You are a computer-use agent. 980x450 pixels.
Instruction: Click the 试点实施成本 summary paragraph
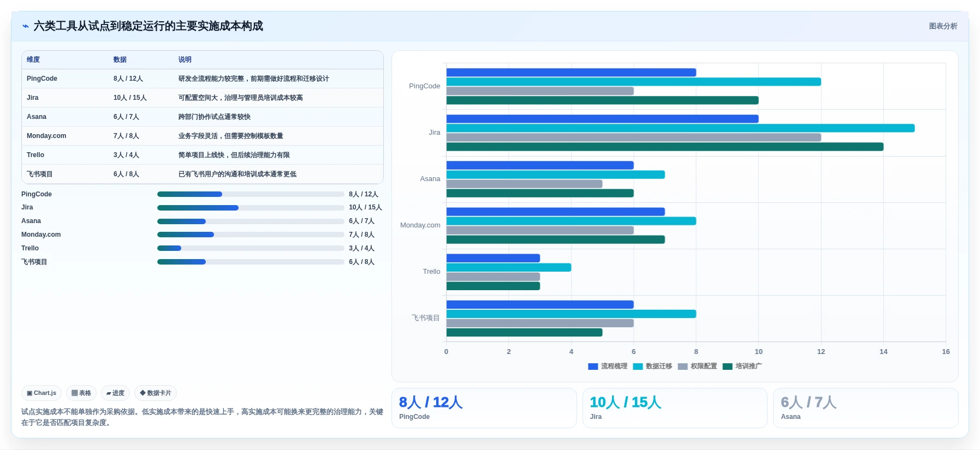coord(202,417)
